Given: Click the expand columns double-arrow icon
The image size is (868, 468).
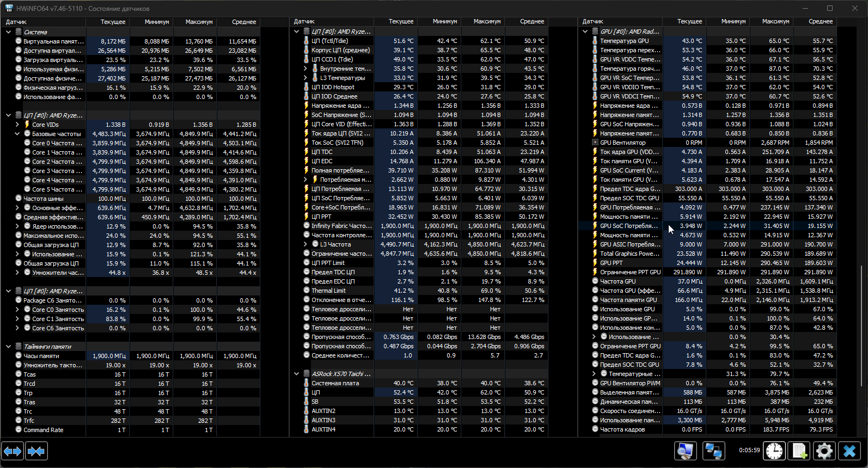Looking at the screenshot, I should pos(13,451).
